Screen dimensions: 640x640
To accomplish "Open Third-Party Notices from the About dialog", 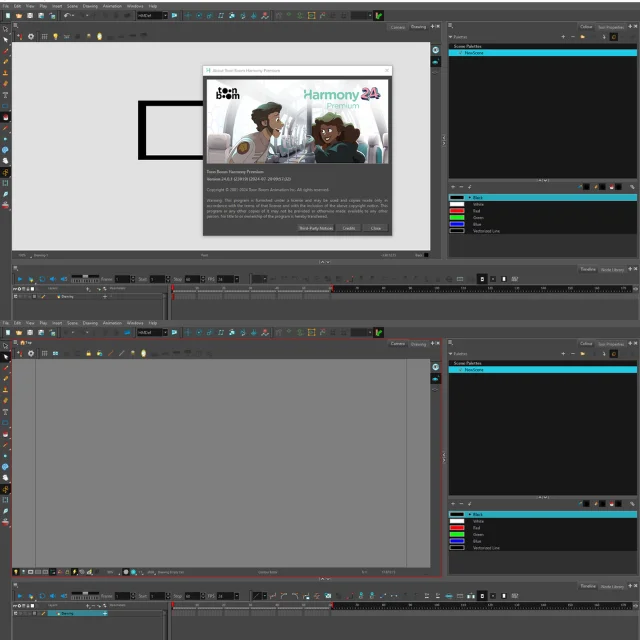I will coord(316,228).
